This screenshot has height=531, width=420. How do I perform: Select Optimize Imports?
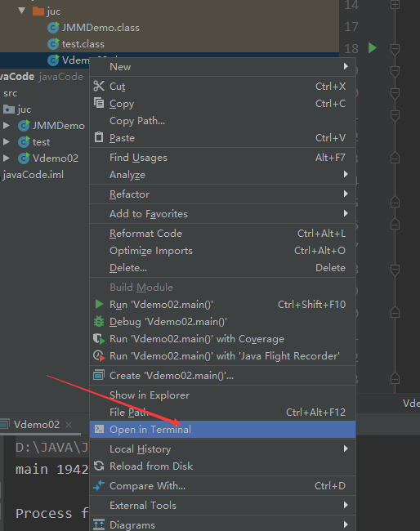click(222, 251)
